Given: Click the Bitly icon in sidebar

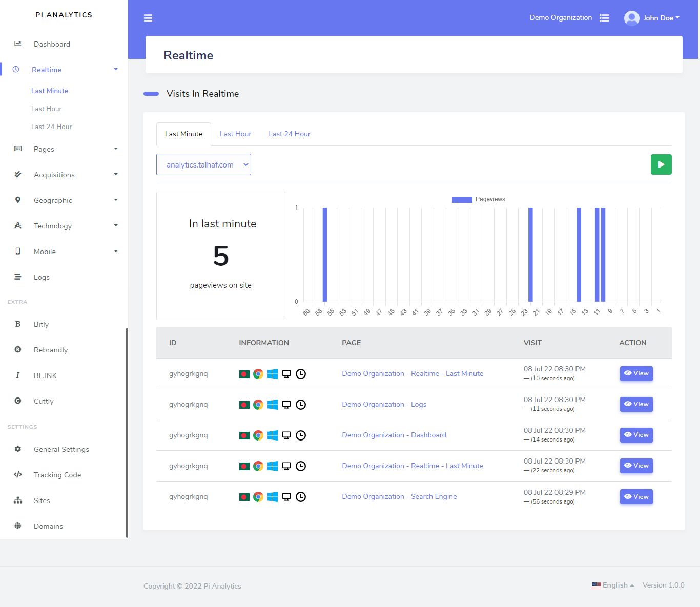Looking at the screenshot, I should pyautogui.click(x=18, y=324).
